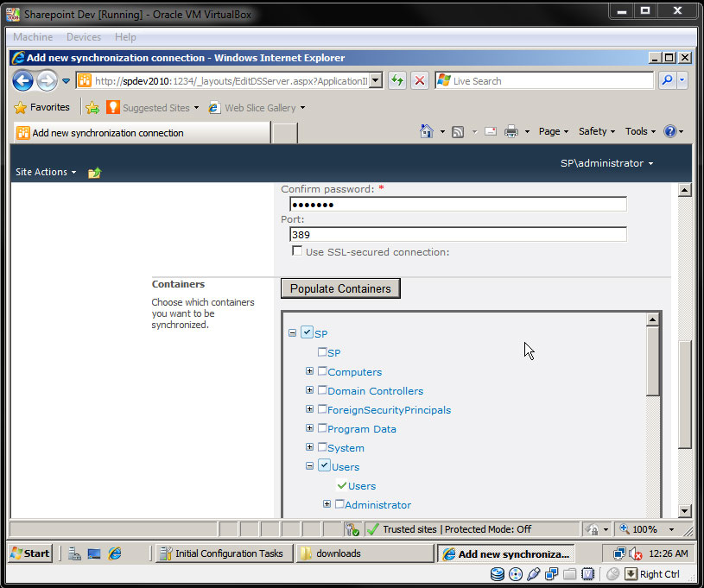The image size is (704, 588).
Task: Click the Port input field
Action: 458,234
